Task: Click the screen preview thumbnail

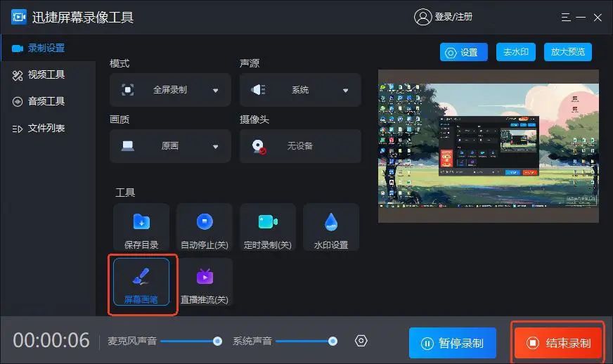Action: [489, 146]
